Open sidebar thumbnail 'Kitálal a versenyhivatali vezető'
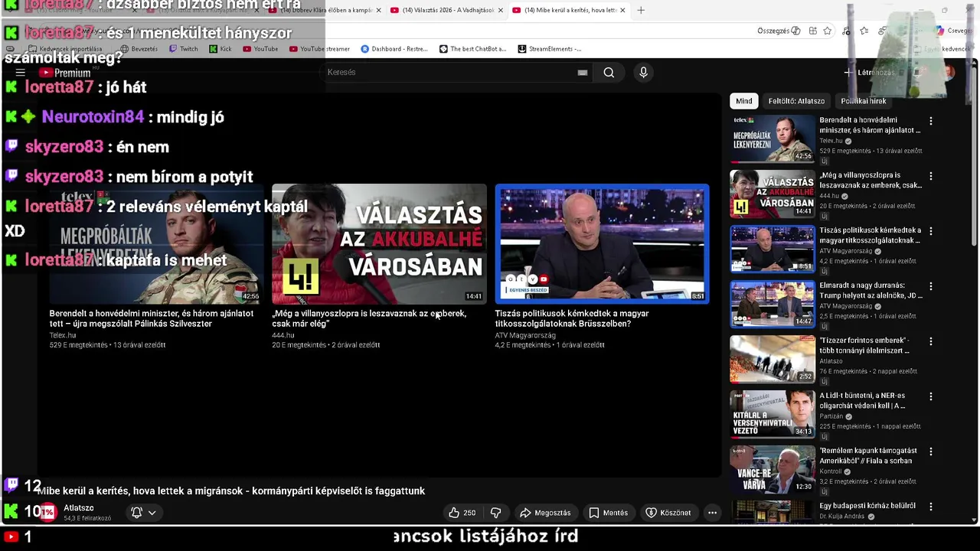This screenshot has width=980, height=551. pyautogui.click(x=773, y=413)
